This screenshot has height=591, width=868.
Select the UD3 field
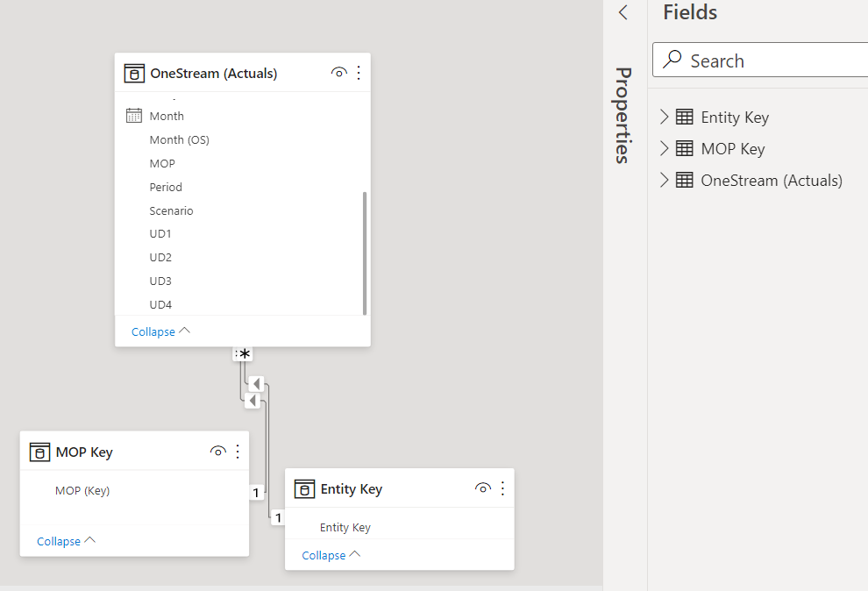160,281
